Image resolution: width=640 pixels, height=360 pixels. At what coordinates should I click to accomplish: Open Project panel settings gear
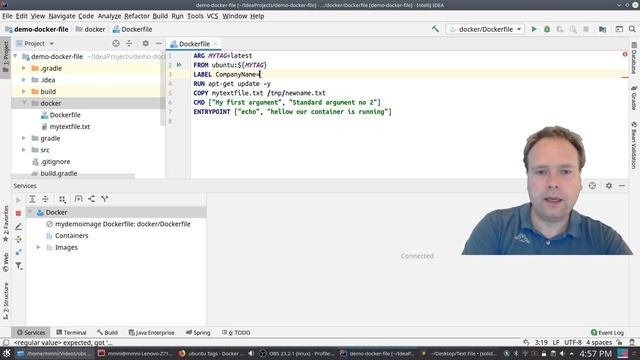click(145, 43)
